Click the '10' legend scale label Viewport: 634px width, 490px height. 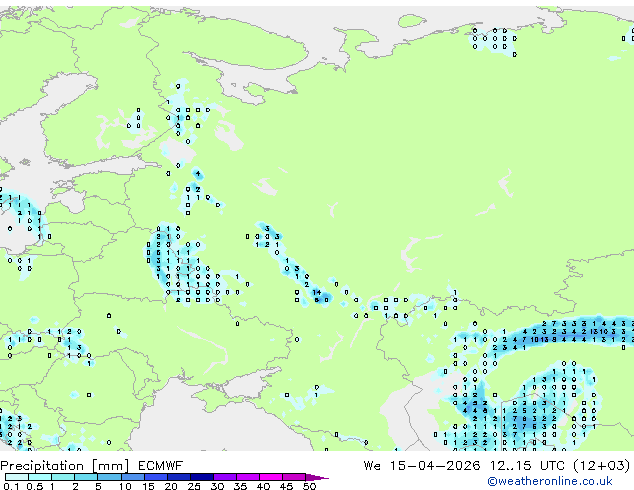click(125, 486)
